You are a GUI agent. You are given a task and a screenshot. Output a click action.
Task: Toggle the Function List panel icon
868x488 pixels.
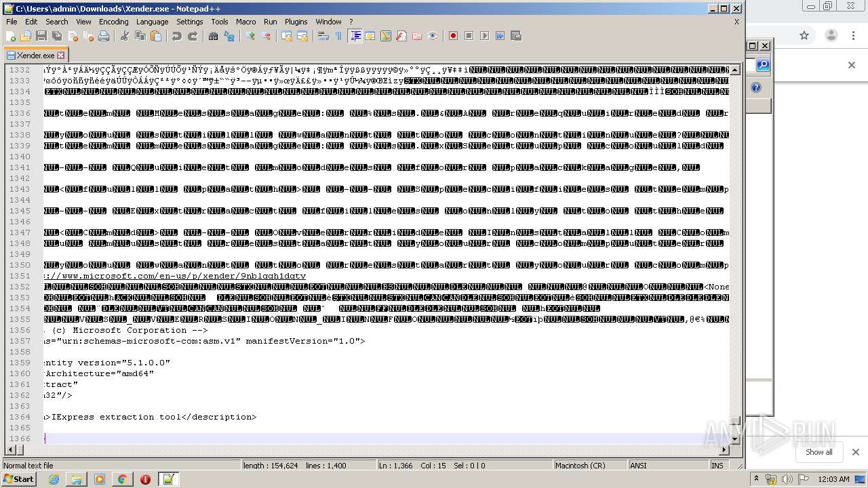point(401,36)
